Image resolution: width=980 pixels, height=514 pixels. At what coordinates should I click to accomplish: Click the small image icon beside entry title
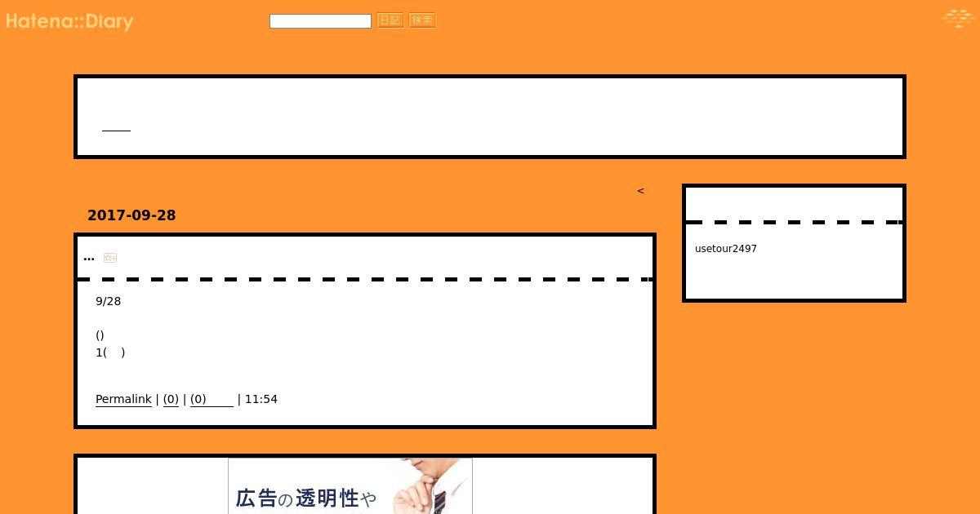click(x=110, y=258)
